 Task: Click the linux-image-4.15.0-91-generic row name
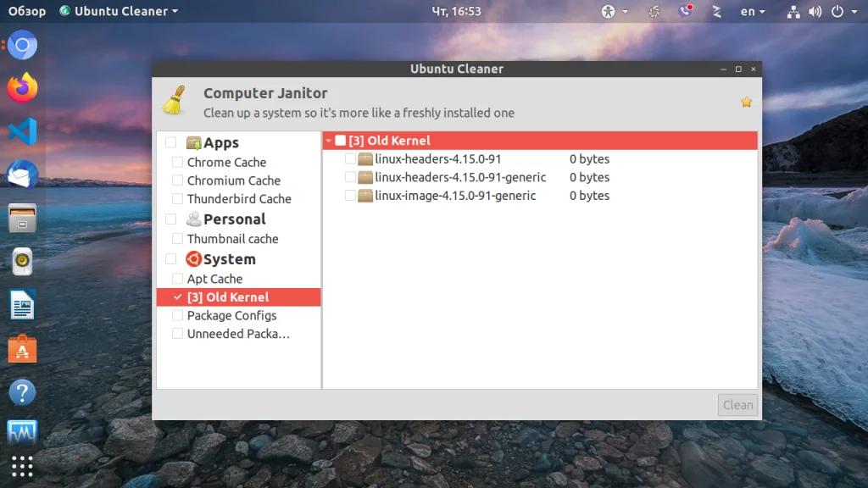coord(455,196)
